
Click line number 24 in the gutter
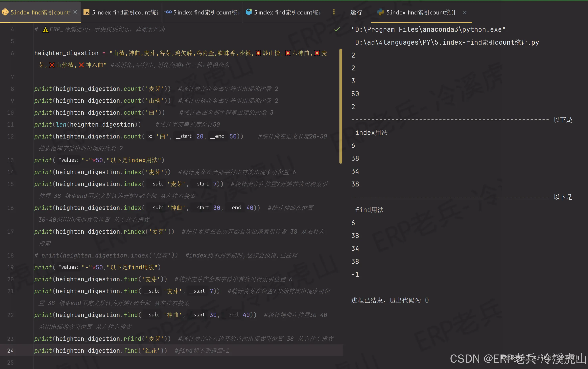[11, 351]
